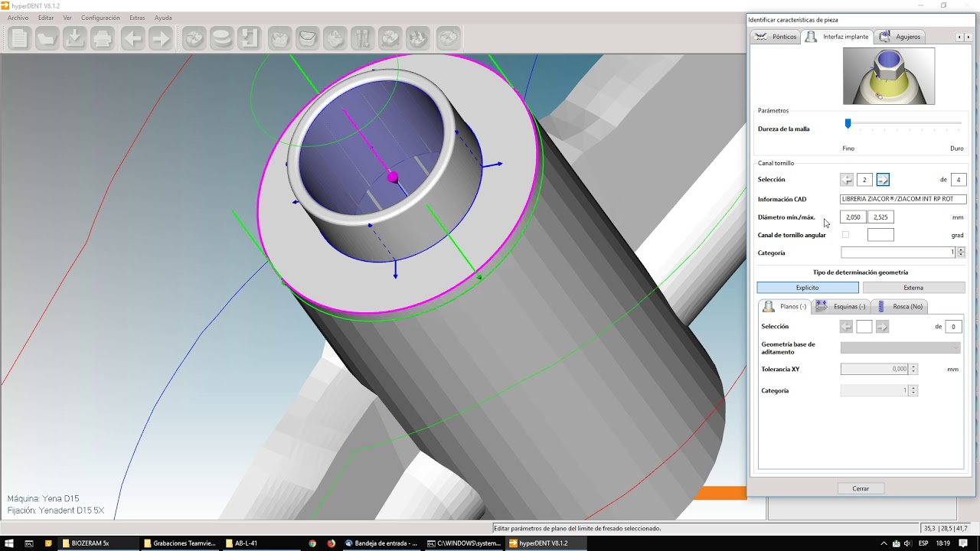
Task: Open the Editar menu
Action: 46,18
